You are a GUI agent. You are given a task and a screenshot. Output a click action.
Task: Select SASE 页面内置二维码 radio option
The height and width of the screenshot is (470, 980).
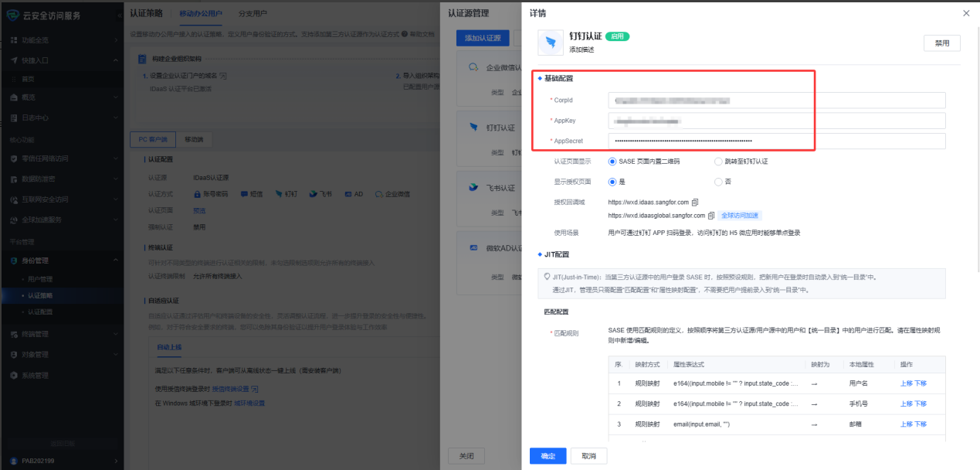(612, 162)
